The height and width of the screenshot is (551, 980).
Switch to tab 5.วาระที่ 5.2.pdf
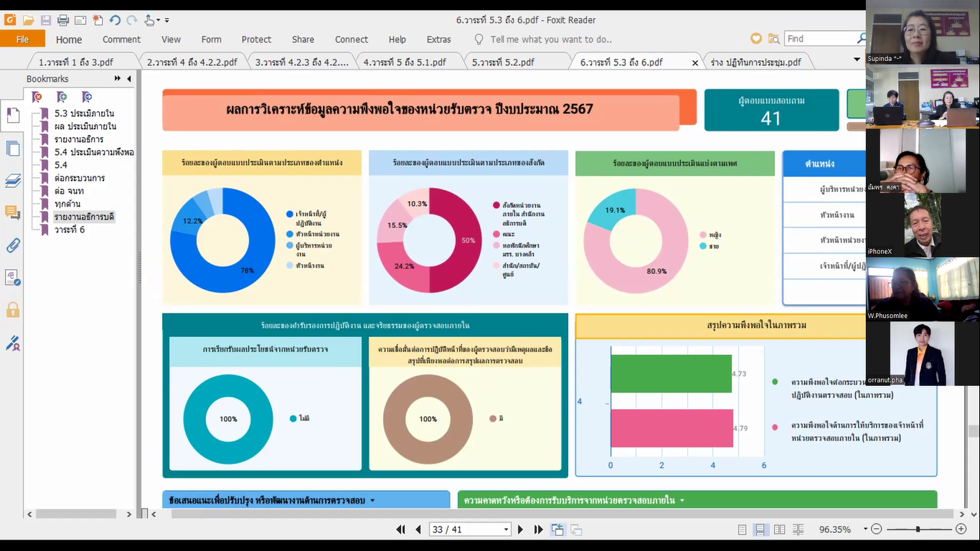tap(503, 62)
